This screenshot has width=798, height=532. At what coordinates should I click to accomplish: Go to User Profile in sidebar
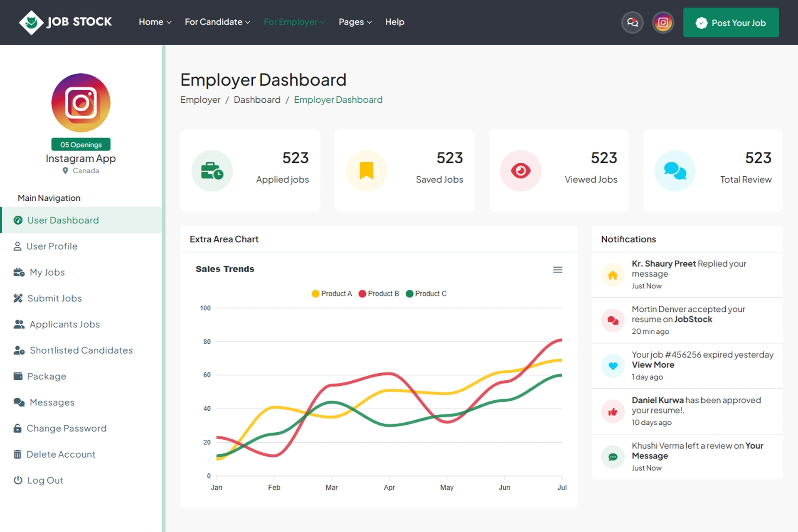point(81,246)
